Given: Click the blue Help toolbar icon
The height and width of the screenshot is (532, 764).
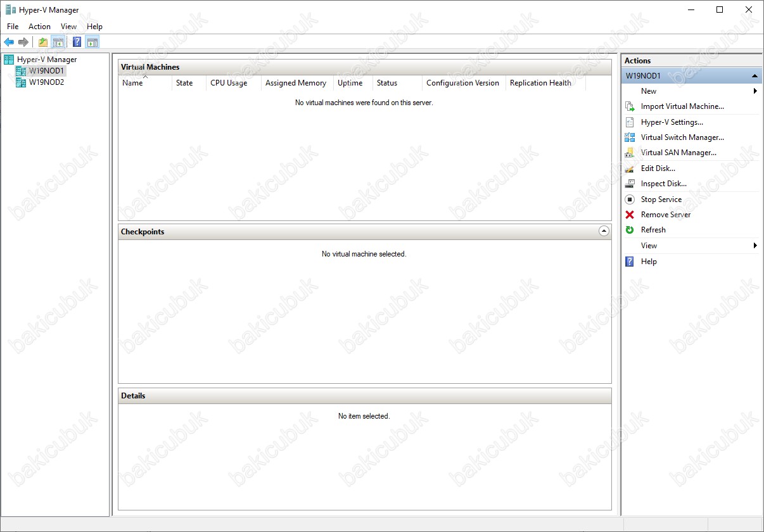Looking at the screenshot, I should [x=77, y=42].
